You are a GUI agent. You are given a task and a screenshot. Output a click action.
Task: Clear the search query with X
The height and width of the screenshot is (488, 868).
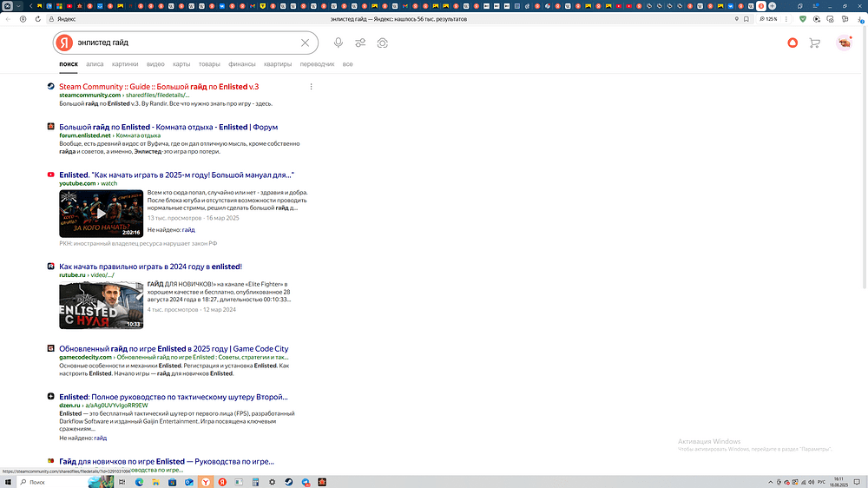coord(305,43)
